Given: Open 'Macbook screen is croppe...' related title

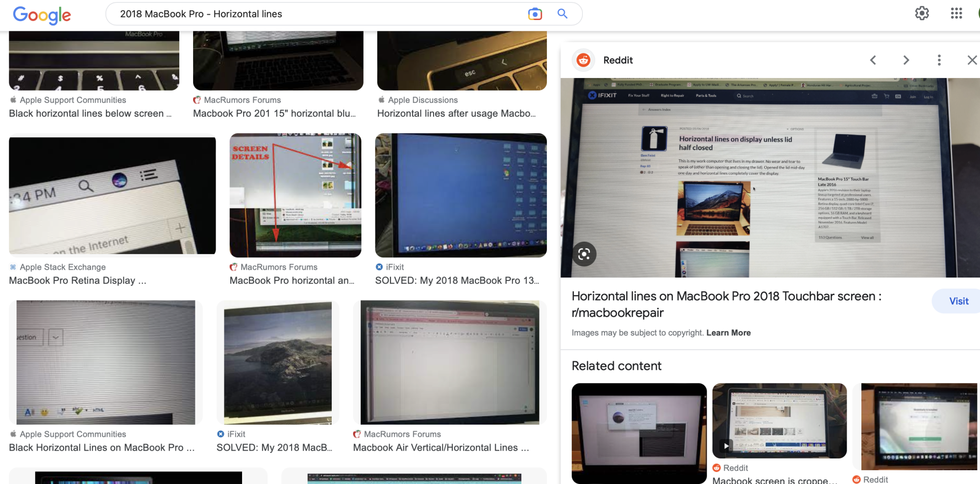Looking at the screenshot, I should pyautogui.click(x=775, y=480).
